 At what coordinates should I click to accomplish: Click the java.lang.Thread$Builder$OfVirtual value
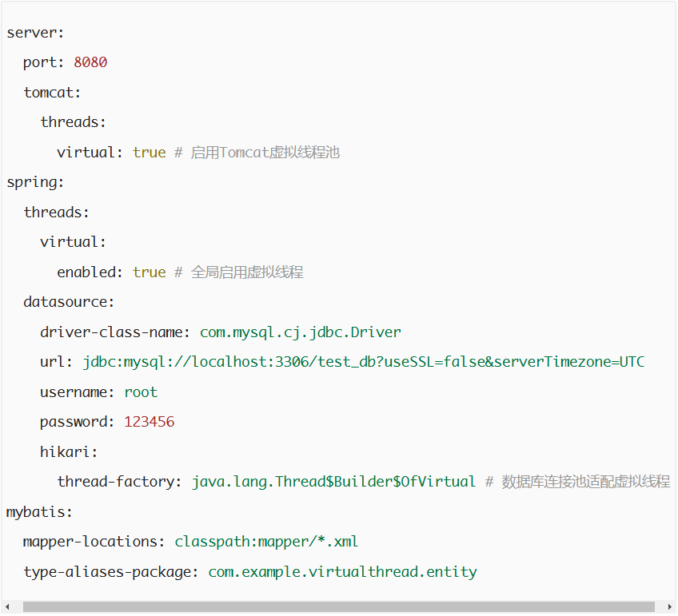coord(333,482)
